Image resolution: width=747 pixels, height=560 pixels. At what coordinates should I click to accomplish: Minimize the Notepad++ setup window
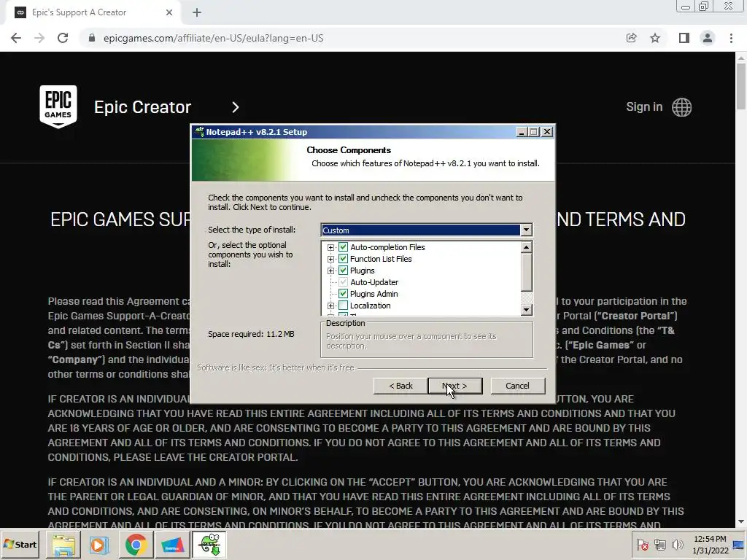point(521,132)
